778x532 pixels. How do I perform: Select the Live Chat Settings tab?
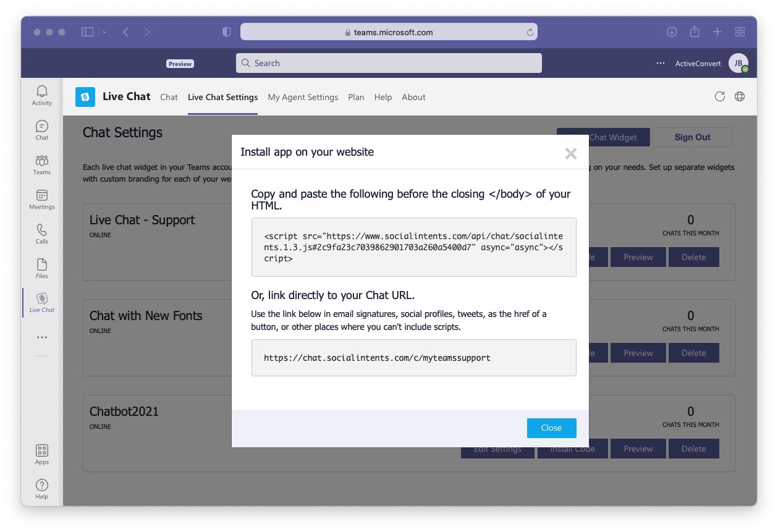point(222,97)
